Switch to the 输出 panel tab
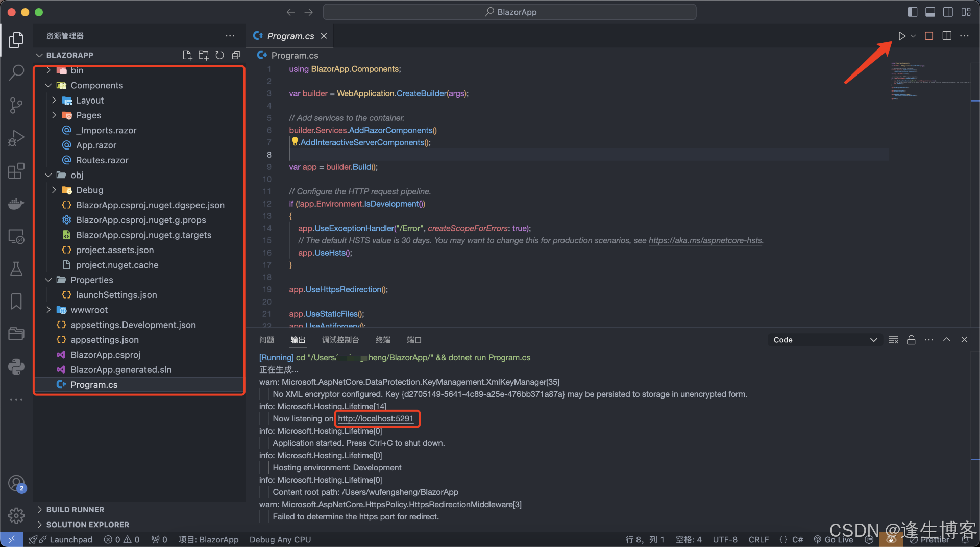This screenshot has height=547, width=980. [298, 340]
